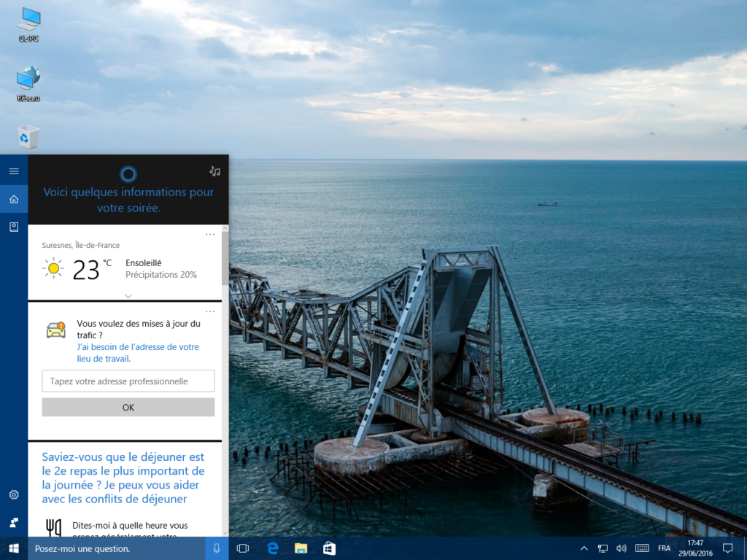
Task: Open the weather card options menu
Action: [x=210, y=234]
